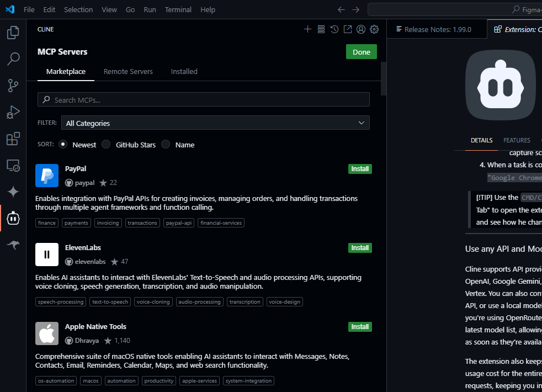Click the green Done button
542x392 pixels.
coord(361,52)
